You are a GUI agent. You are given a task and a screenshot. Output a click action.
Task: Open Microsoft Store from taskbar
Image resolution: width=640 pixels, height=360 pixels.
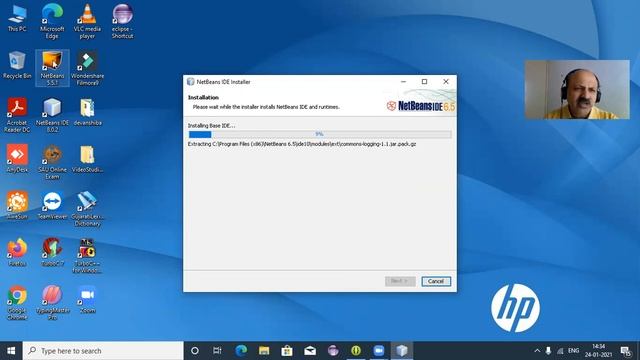click(287, 351)
